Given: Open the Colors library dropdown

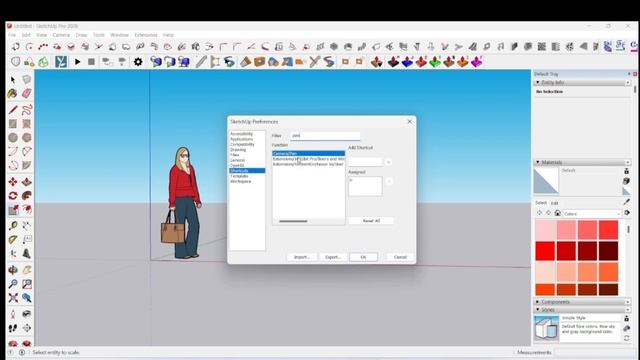Looking at the screenshot, I should pyautogui.click(x=592, y=213).
